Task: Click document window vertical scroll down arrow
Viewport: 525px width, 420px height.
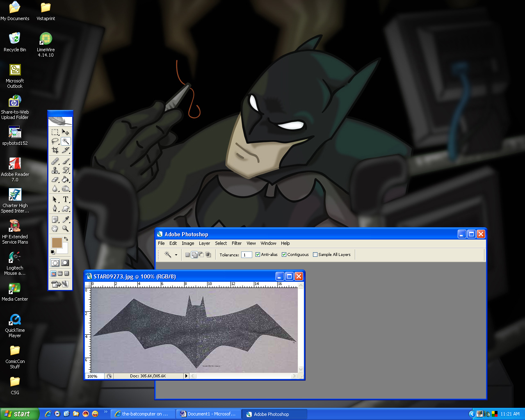Action: click(301, 369)
